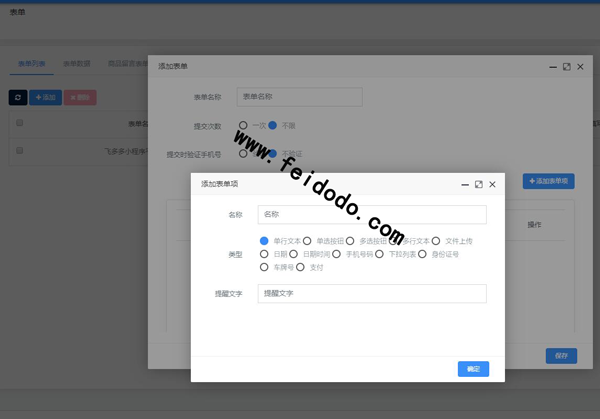
Task: Tick the 飞多多小程序 row checkbox
Action: click(x=20, y=150)
